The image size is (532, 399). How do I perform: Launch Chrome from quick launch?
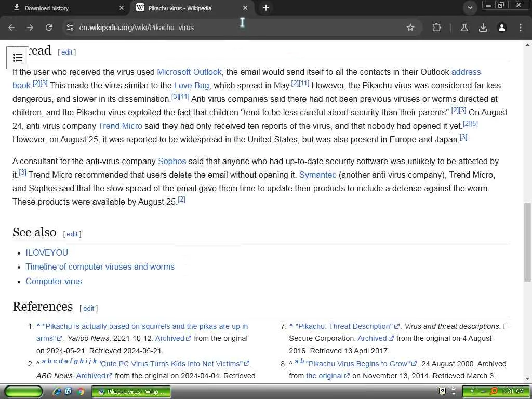81,392
